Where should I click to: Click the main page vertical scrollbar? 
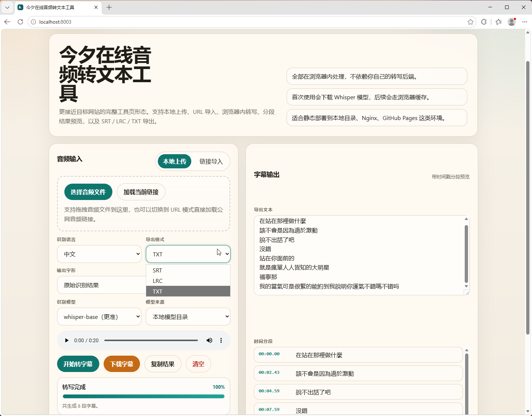coord(528,198)
